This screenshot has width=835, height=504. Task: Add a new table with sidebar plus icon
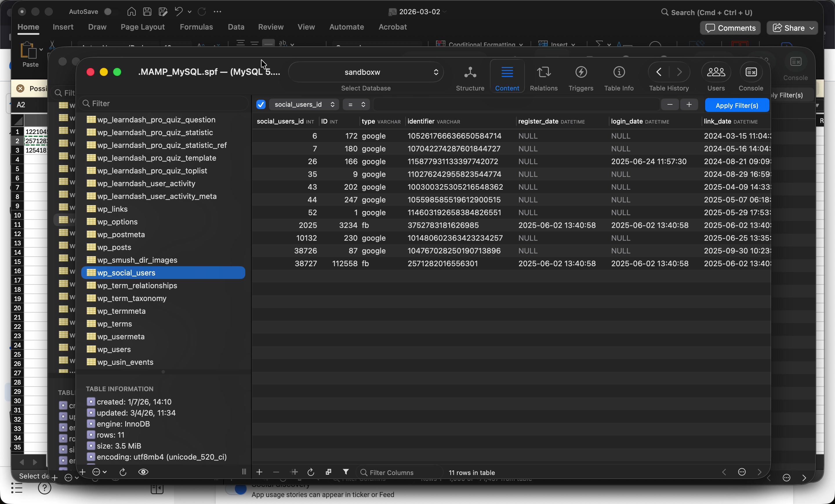82,472
